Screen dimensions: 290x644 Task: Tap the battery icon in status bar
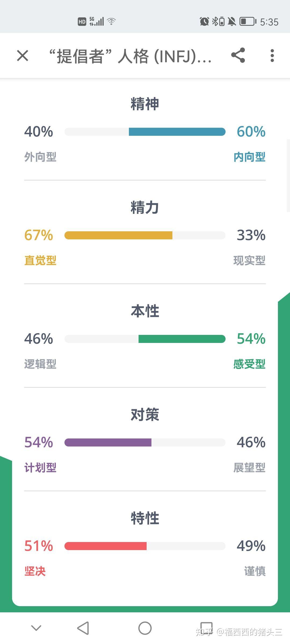(x=248, y=21)
